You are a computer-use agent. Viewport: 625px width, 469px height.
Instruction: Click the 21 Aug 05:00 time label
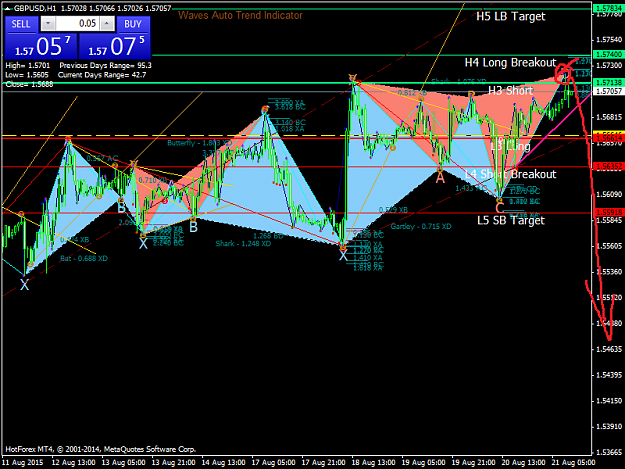tap(573, 463)
